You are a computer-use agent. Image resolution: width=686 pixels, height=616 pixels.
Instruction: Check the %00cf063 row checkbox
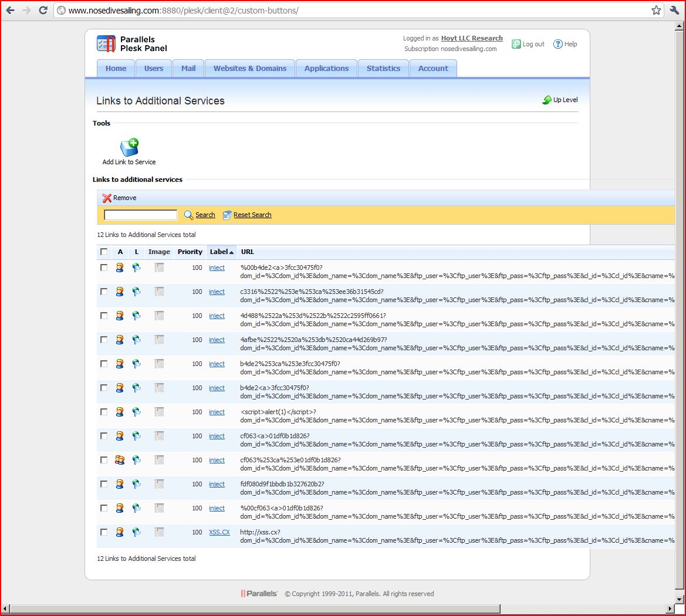pos(104,508)
